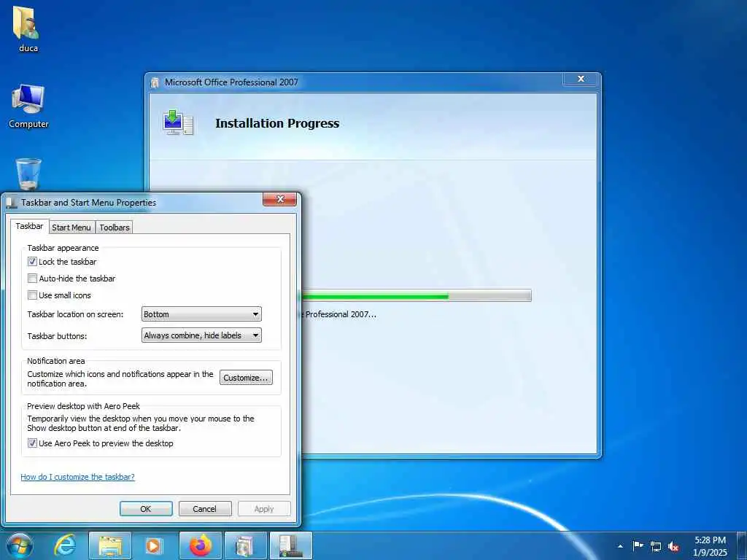The width and height of the screenshot is (747, 560).
Task: Click the Professional 2007... status text
Action: (x=340, y=314)
